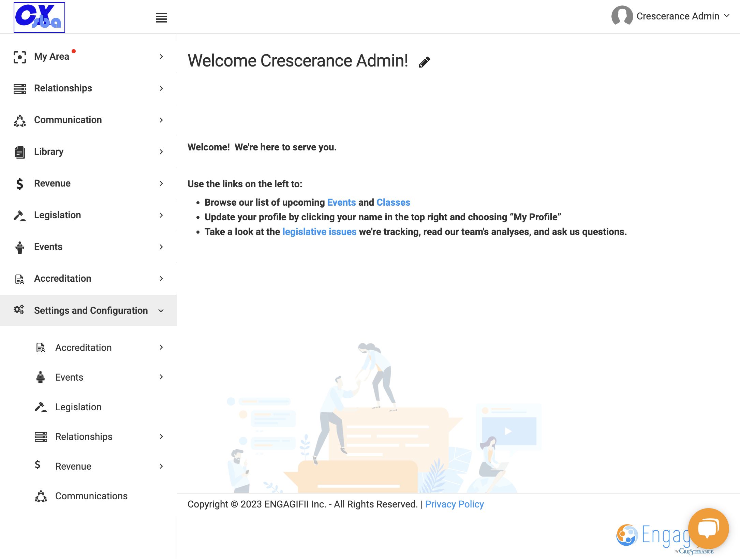
Task: Expand top-level Accreditation chevron
Action: [161, 279]
